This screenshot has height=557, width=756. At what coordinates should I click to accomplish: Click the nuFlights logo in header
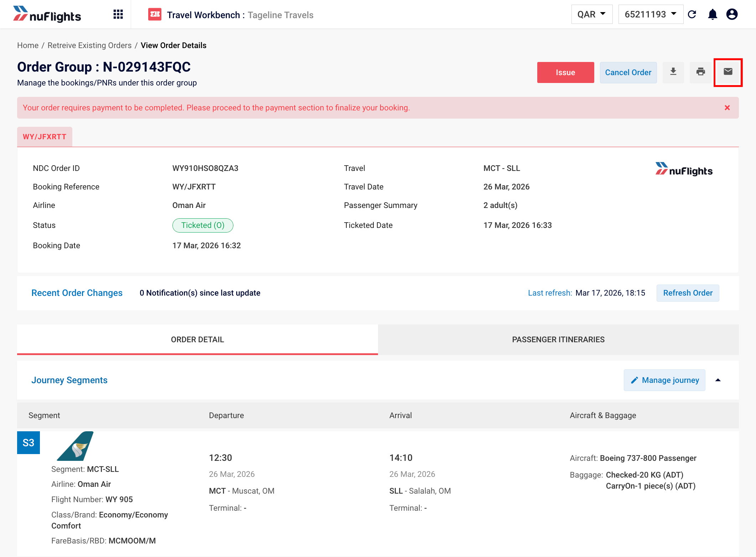[x=47, y=14]
